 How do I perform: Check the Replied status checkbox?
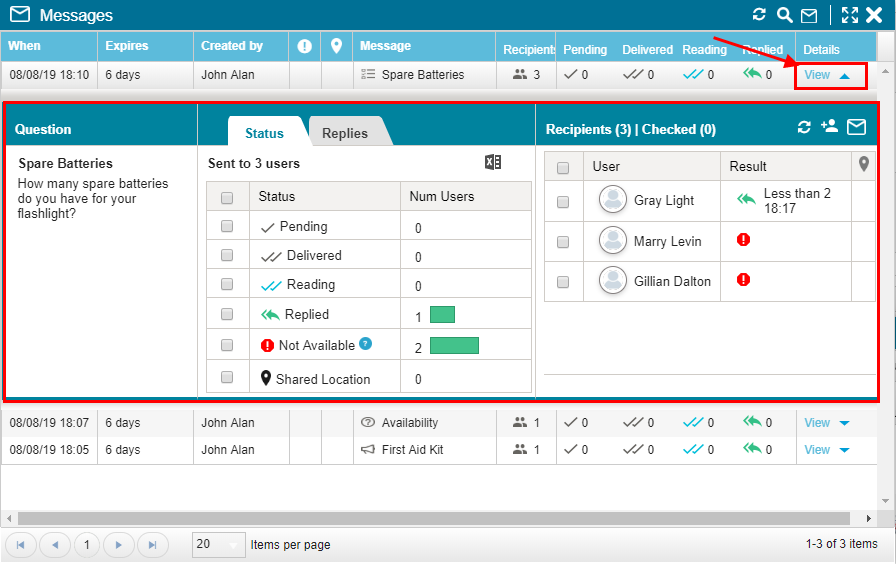tap(227, 314)
